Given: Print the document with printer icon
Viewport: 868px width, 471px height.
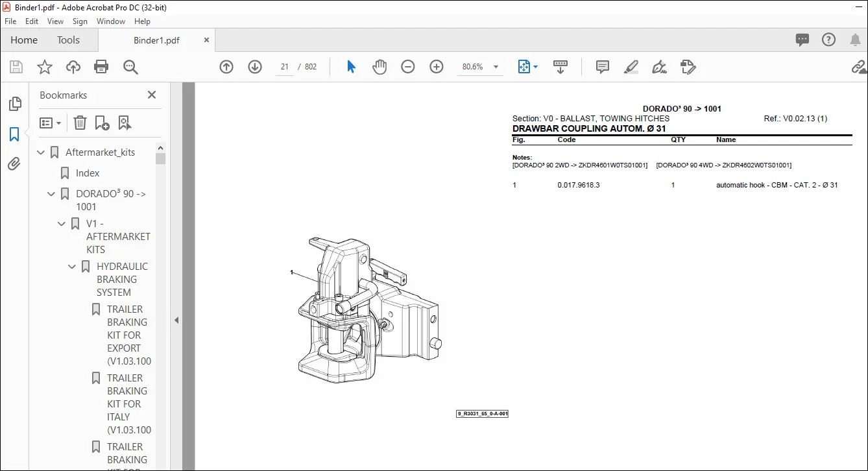Looking at the screenshot, I should (101, 67).
